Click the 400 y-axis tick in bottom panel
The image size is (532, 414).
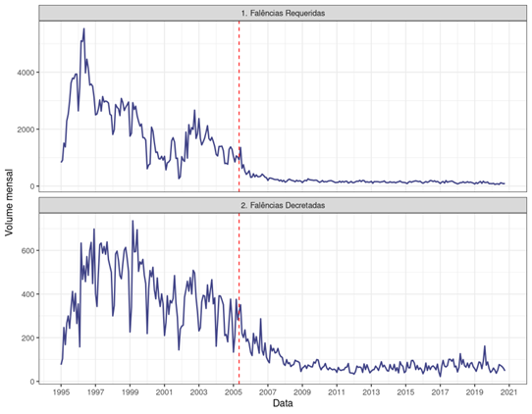coord(28,294)
